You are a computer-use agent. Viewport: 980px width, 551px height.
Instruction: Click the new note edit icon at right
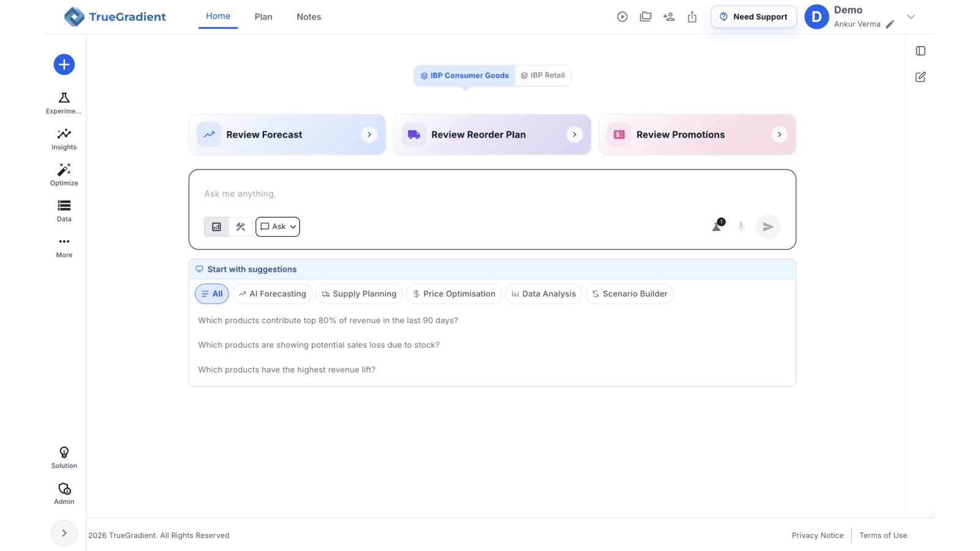point(921,77)
